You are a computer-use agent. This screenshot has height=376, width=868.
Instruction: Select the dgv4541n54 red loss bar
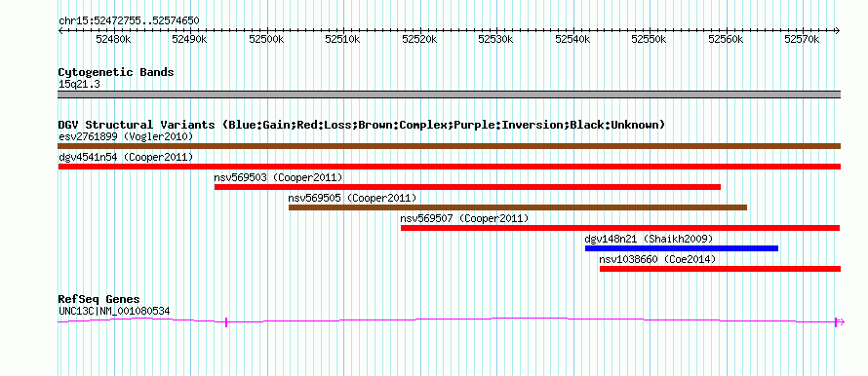[x=449, y=167]
